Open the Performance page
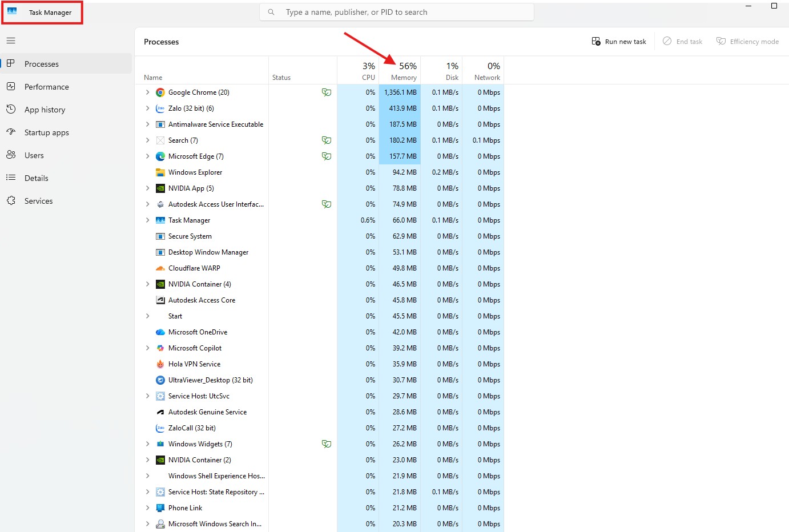 point(46,87)
